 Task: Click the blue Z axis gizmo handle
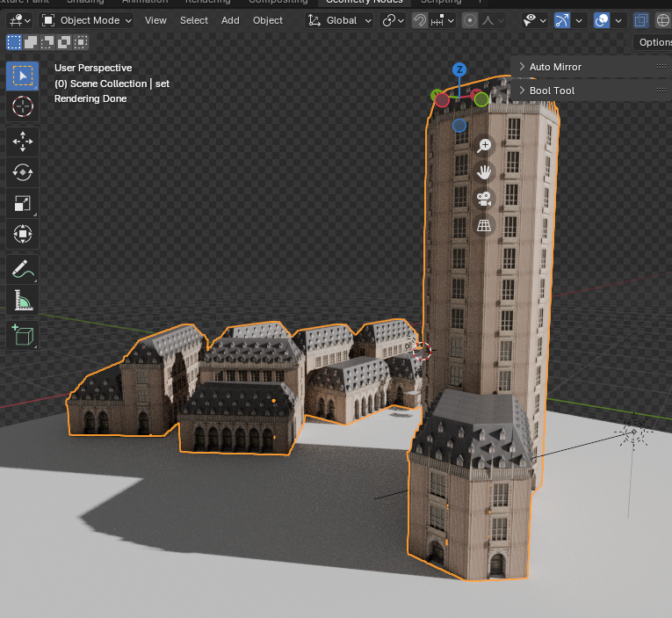(459, 69)
